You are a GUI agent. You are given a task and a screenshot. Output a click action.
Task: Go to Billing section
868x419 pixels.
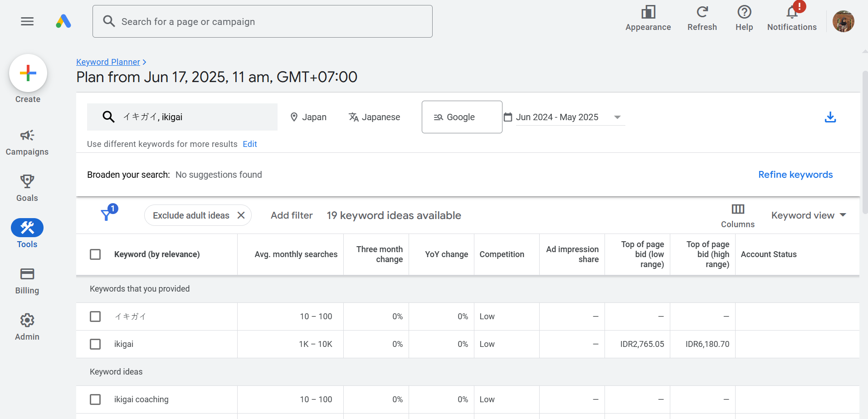click(x=27, y=281)
